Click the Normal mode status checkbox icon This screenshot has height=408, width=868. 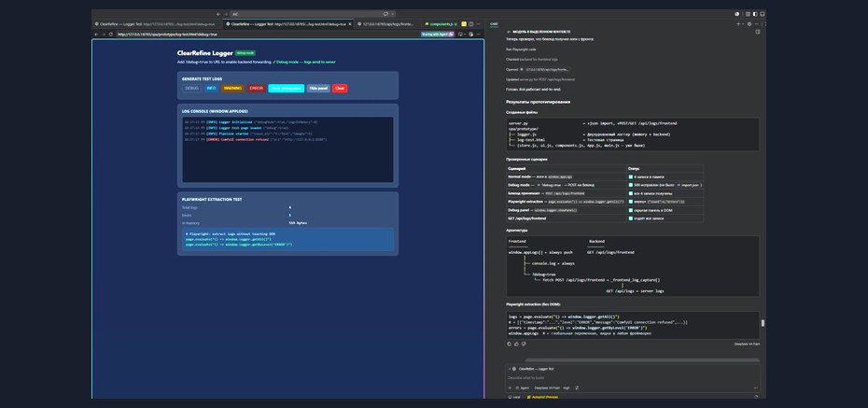click(x=631, y=176)
